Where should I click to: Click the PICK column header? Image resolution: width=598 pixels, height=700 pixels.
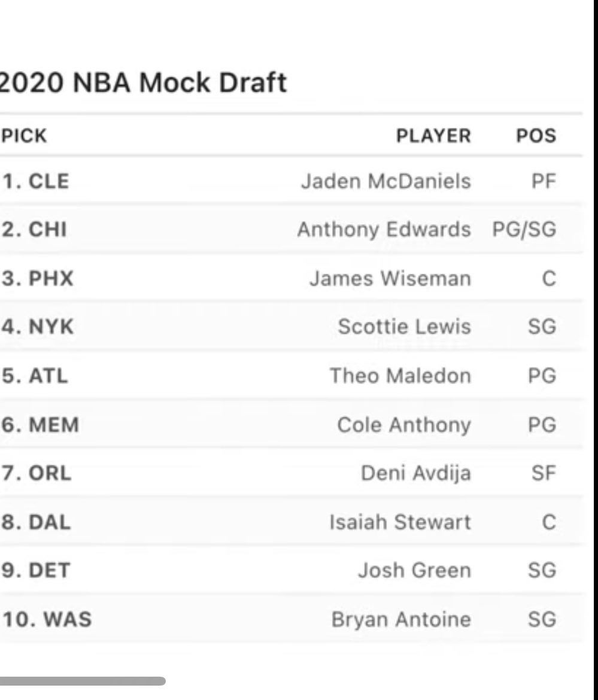[24, 136]
